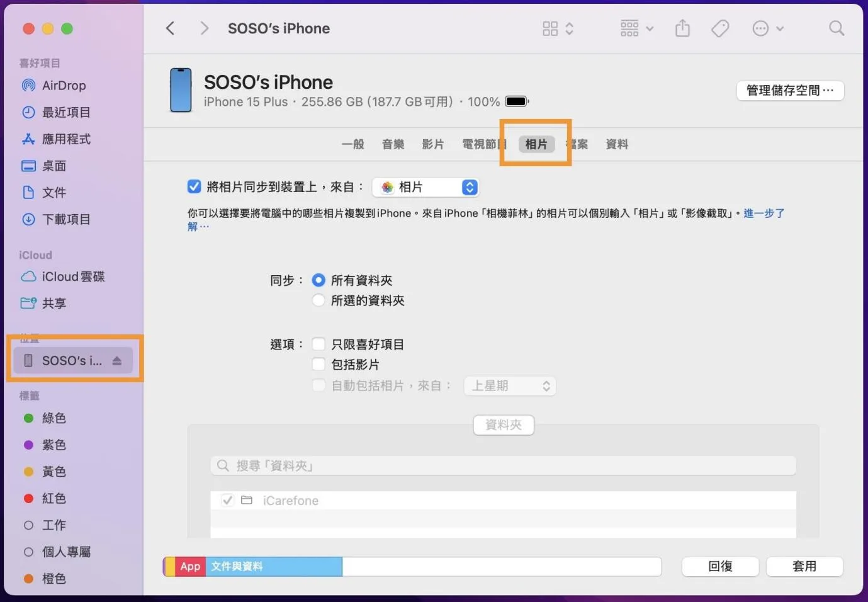
Task: Toggle the iCarefone folder checkbox
Action: pyautogui.click(x=227, y=501)
